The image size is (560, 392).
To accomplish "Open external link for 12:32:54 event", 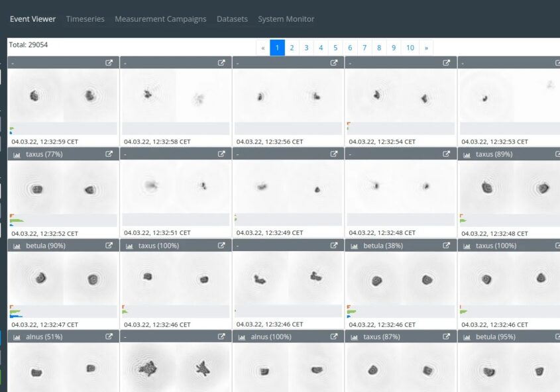I will coord(447,62).
